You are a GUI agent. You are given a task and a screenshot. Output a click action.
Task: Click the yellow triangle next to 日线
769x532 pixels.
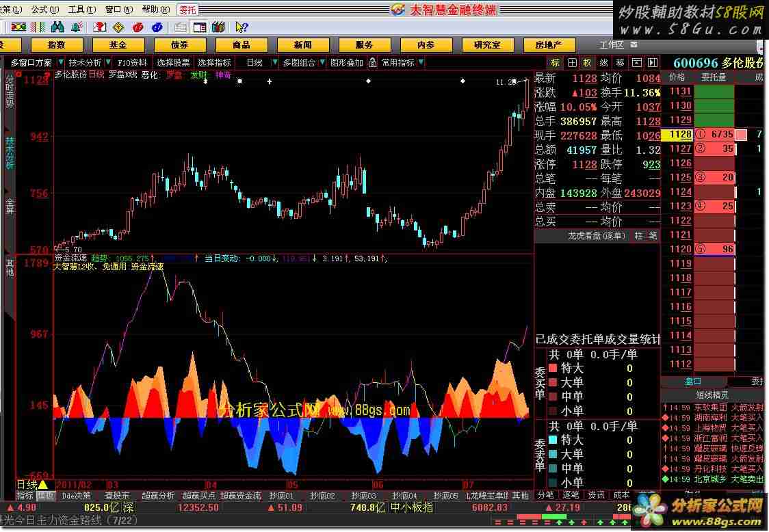point(42,485)
